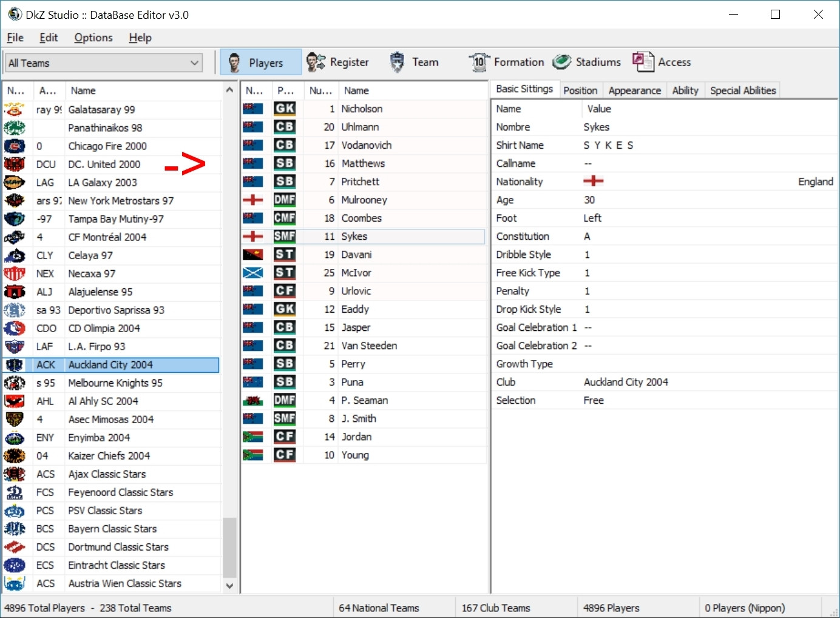Sort player list by Nu... column header
840x618 pixels.
(x=320, y=90)
